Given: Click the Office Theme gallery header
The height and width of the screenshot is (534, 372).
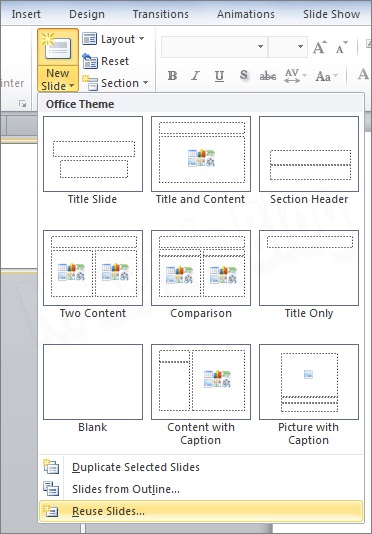Looking at the screenshot, I should [201, 104].
